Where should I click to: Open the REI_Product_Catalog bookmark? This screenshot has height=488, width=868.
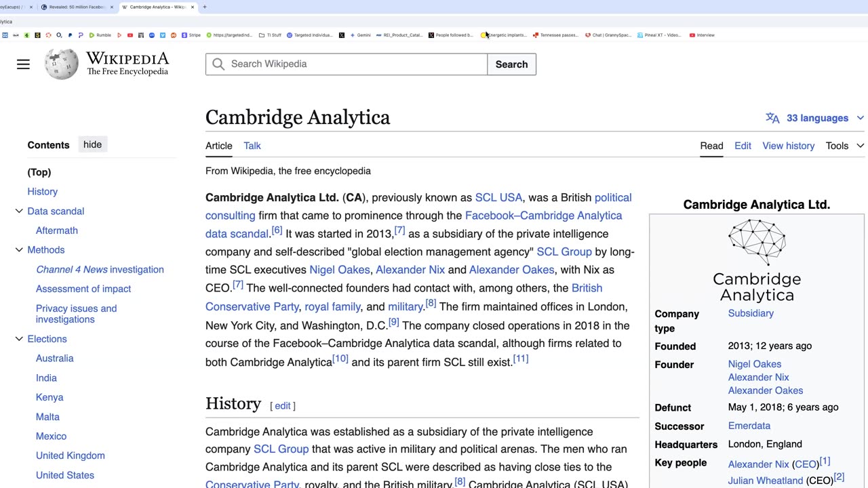tap(398, 35)
